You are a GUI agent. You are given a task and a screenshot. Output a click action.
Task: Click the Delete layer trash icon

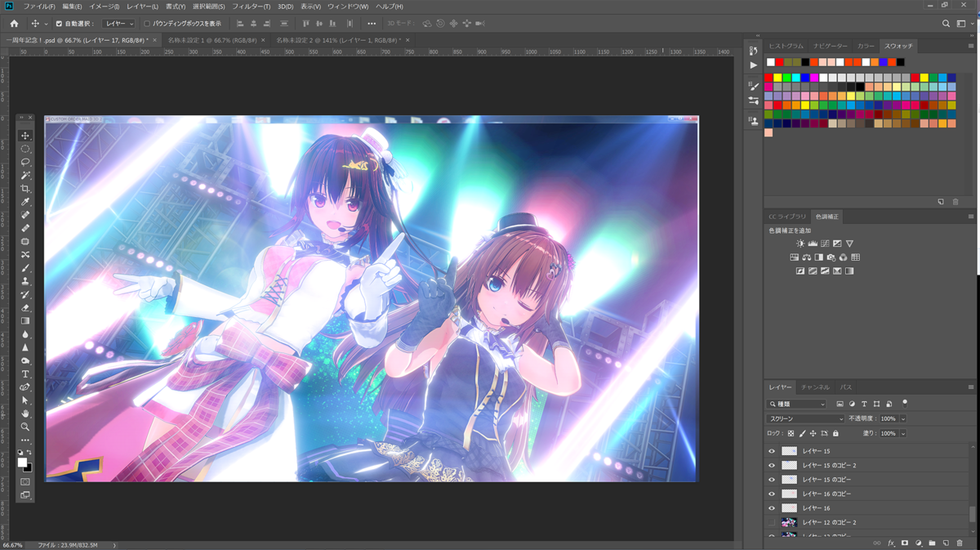coord(959,543)
